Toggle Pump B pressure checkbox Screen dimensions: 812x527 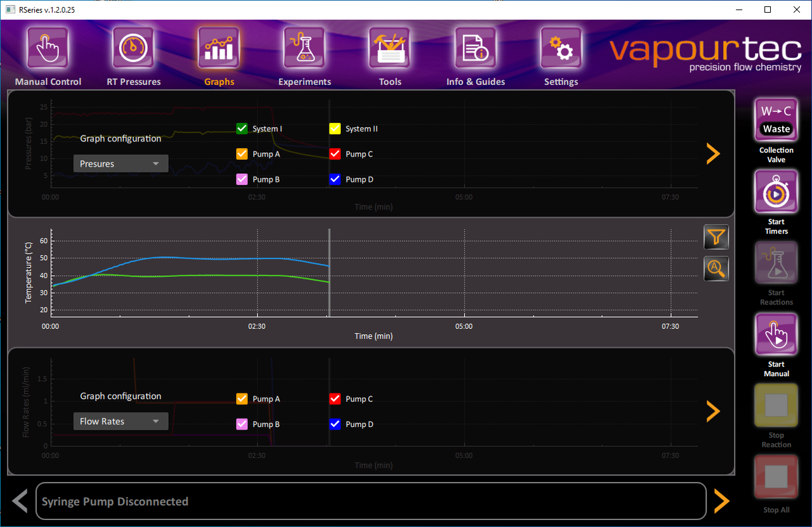pyautogui.click(x=242, y=179)
